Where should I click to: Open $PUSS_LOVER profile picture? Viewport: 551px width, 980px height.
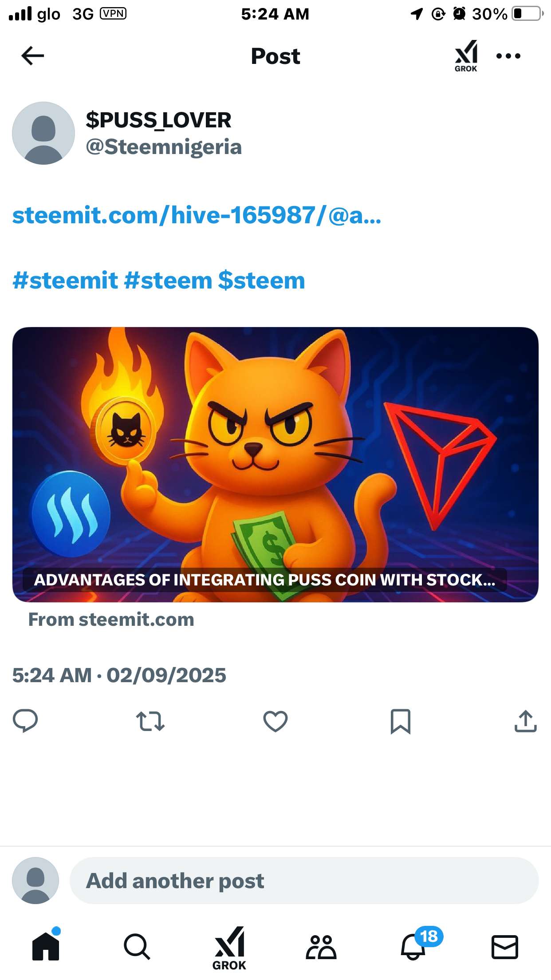pyautogui.click(x=43, y=133)
